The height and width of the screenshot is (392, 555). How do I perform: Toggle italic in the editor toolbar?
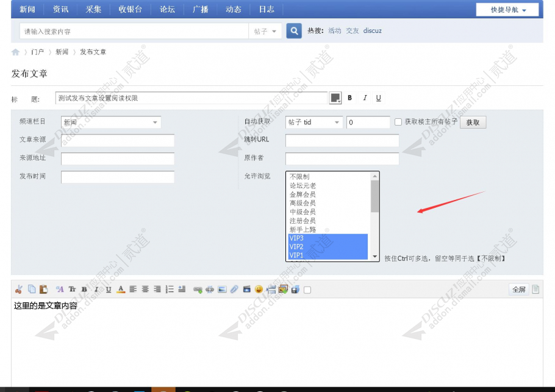(x=96, y=290)
